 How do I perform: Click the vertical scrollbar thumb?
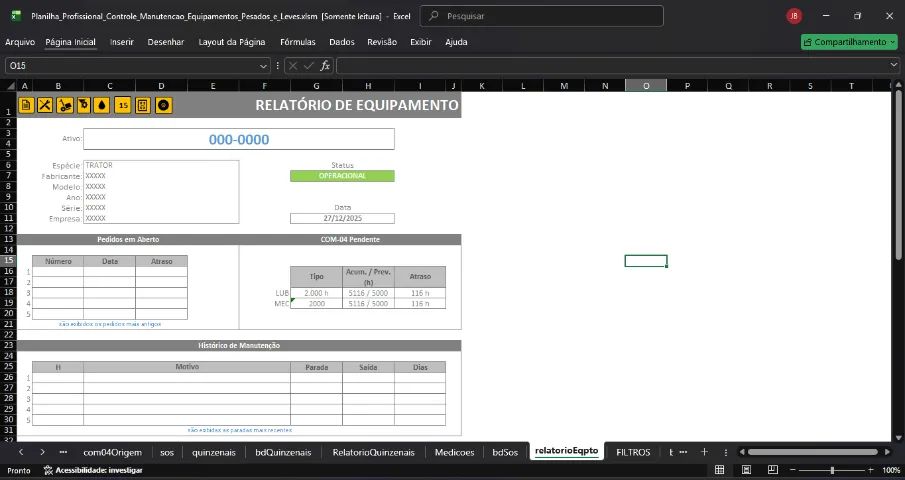[899, 173]
